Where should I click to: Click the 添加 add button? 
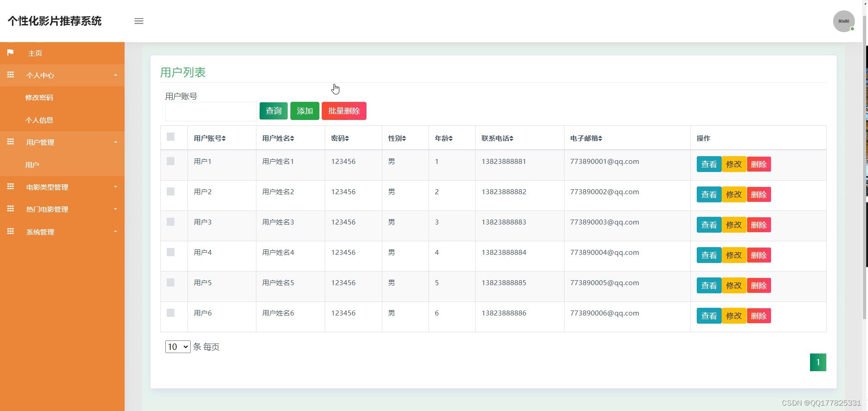pyautogui.click(x=305, y=111)
